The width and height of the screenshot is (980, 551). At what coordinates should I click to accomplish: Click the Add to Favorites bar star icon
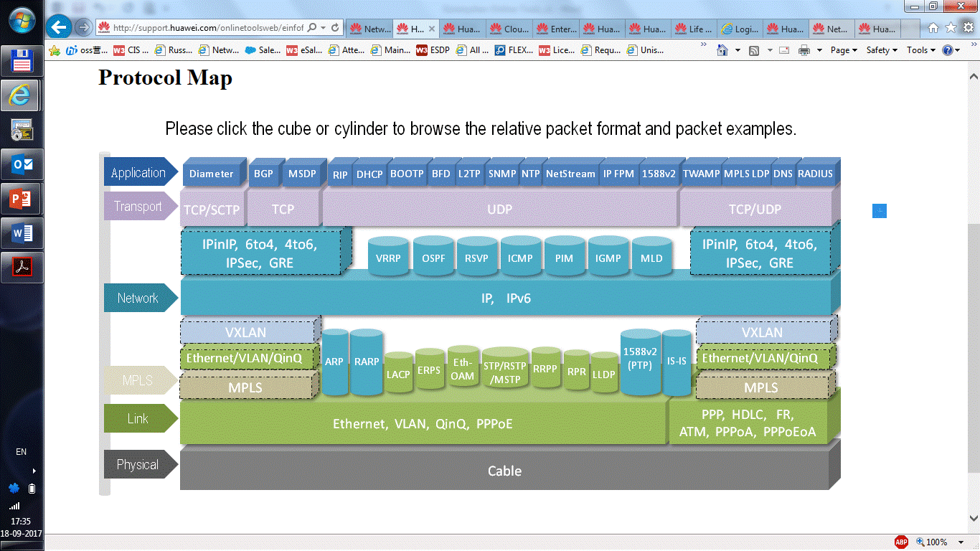[54, 50]
